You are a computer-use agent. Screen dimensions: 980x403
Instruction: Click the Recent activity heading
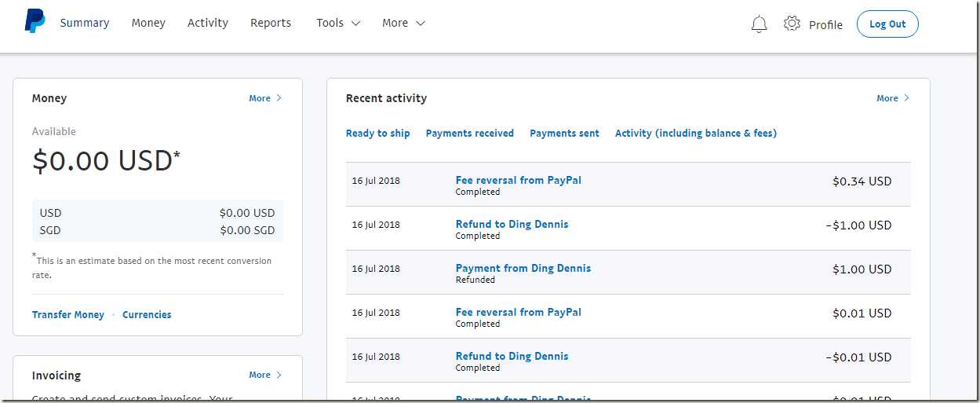tap(386, 98)
